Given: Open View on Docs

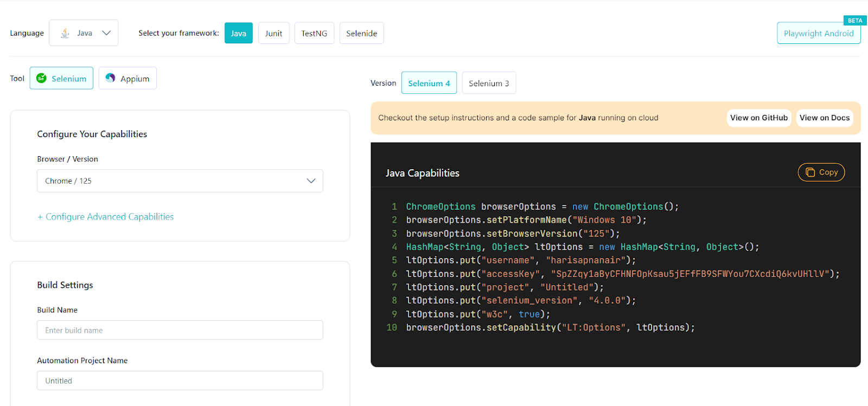Looking at the screenshot, I should 824,118.
